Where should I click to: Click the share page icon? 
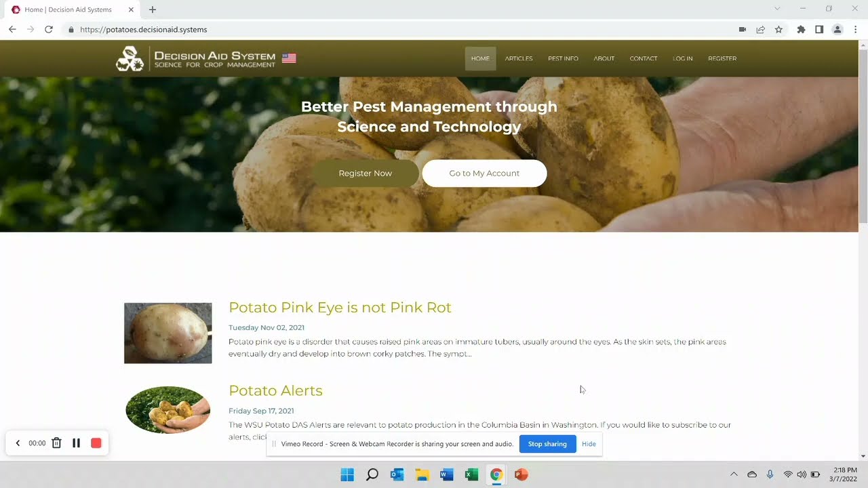tap(761, 29)
